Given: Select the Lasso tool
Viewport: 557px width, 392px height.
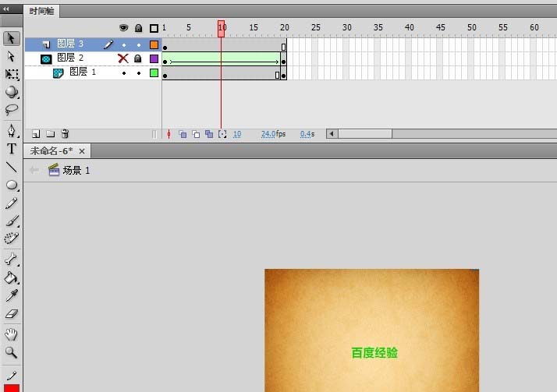Looking at the screenshot, I should [12, 109].
